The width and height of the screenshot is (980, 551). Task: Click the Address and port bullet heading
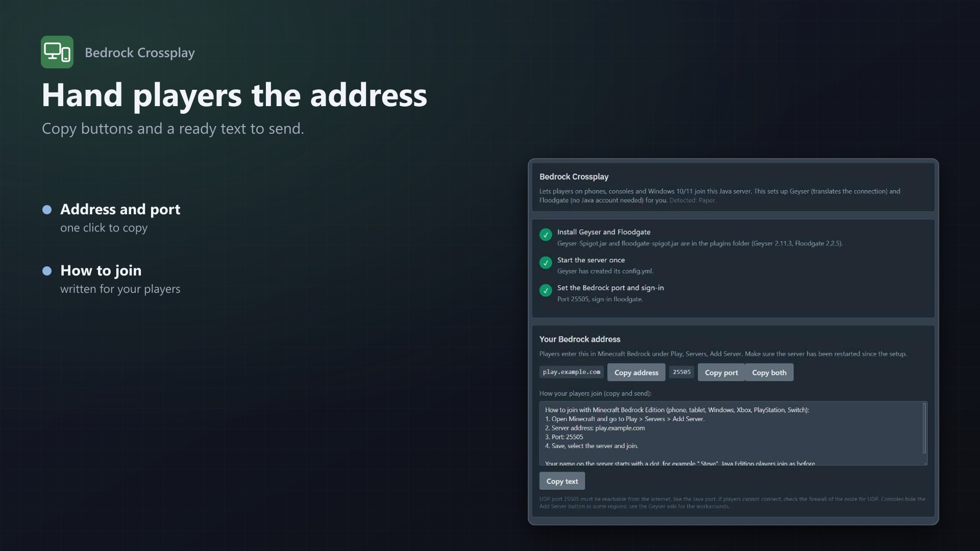point(120,209)
